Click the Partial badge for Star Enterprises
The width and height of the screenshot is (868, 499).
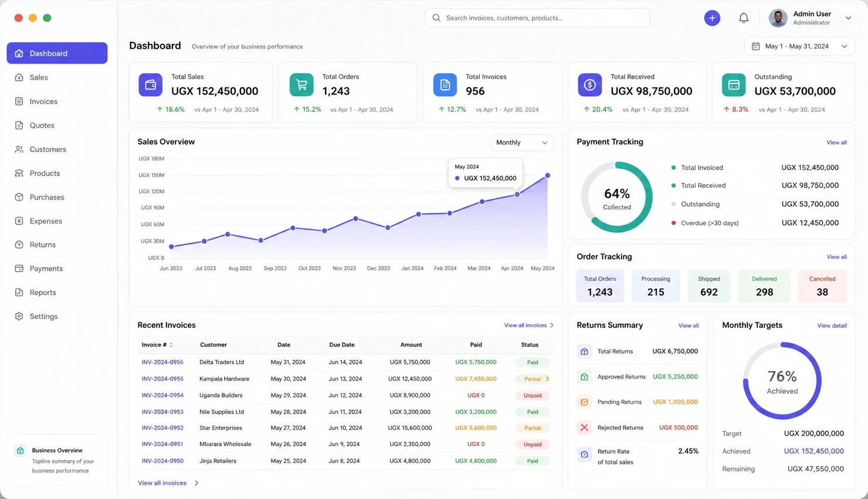[x=533, y=429]
